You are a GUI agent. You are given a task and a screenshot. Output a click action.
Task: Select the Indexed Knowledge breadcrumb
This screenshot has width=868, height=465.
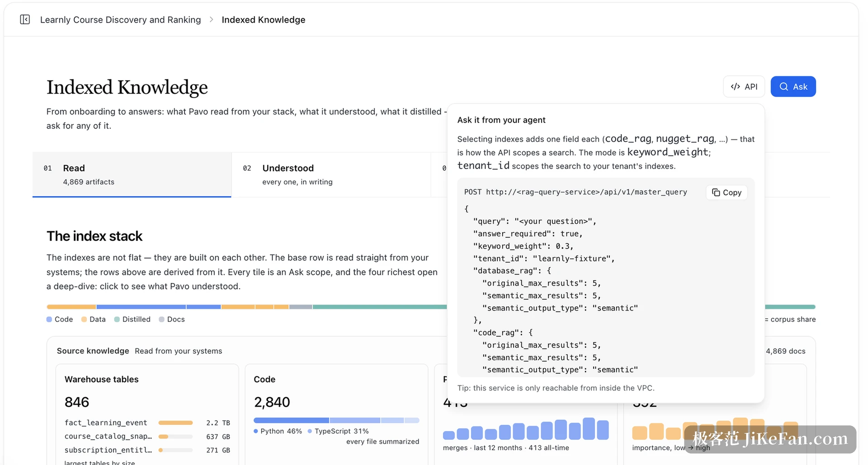click(263, 20)
